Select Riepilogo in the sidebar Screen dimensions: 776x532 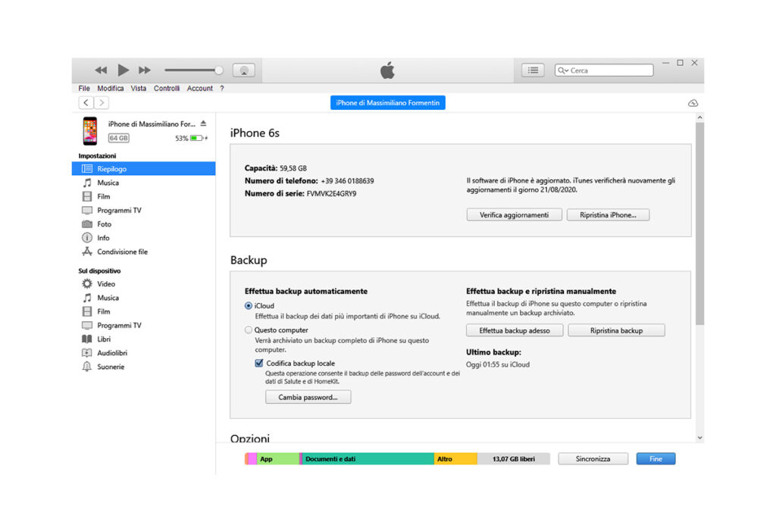coord(143,169)
